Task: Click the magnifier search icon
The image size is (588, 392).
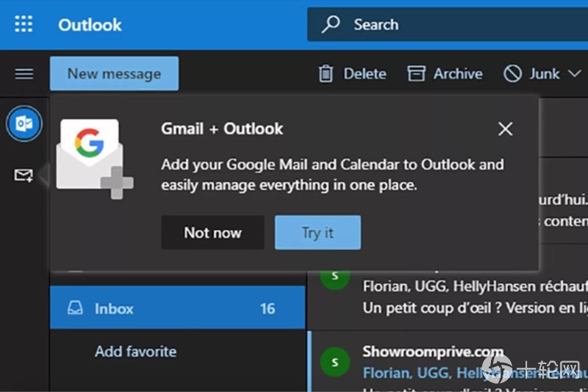Action: click(330, 24)
